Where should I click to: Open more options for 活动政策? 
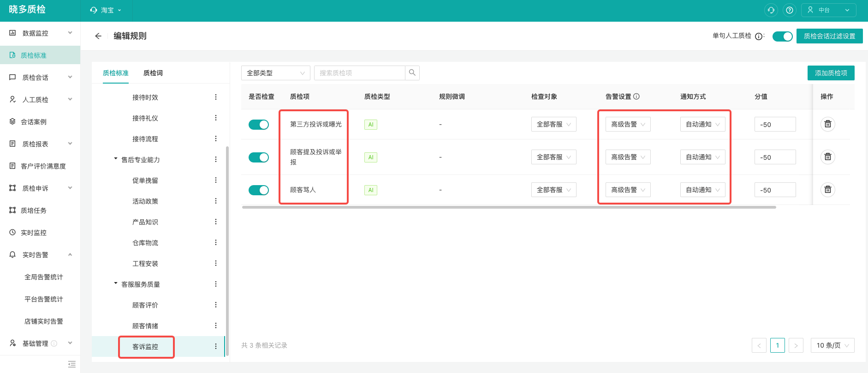[x=216, y=201]
